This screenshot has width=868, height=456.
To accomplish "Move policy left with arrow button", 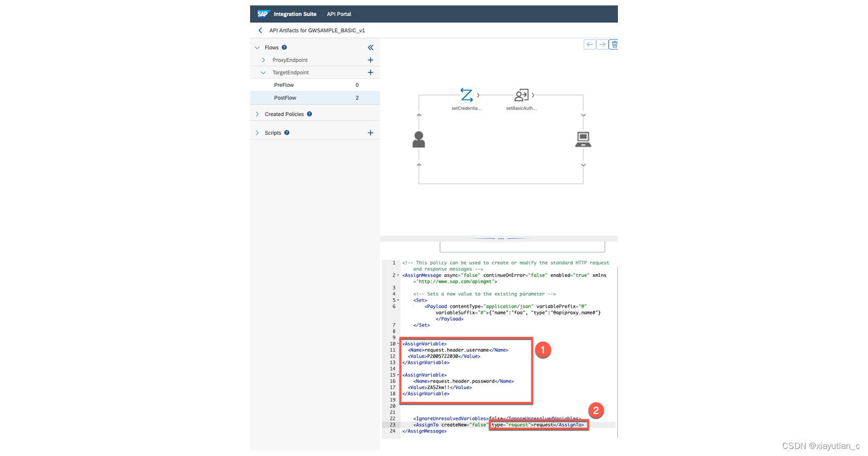I will pos(590,45).
